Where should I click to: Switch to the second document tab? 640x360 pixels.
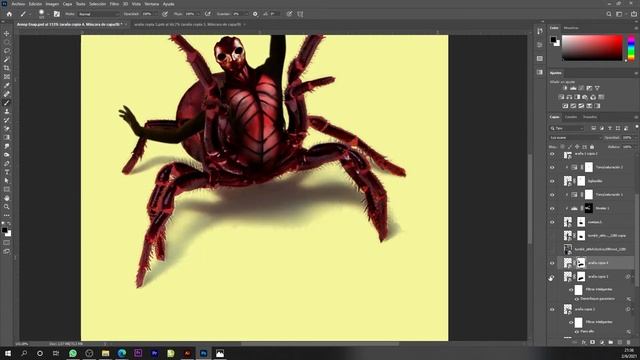[x=187, y=24]
